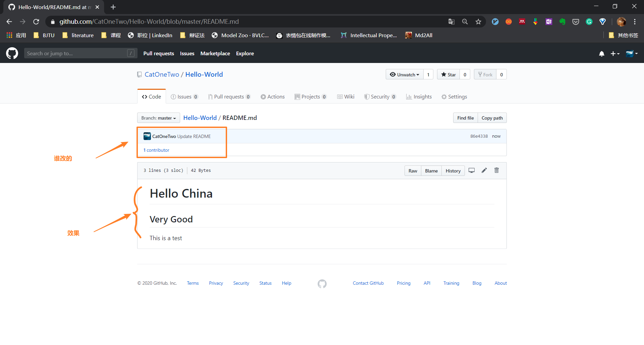644x345 pixels.
Task: Open the Grammarly extension icon
Action: tap(589, 22)
